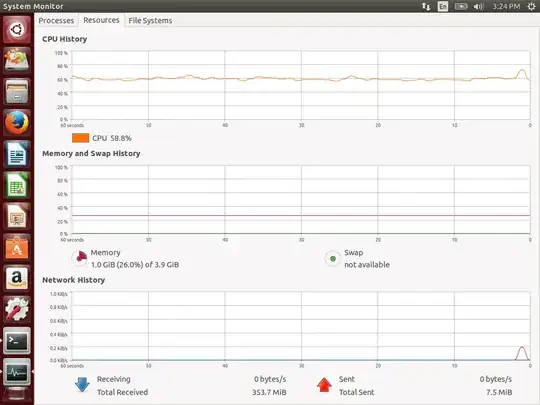The width and height of the screenshot is (540, 405).
Task: Open Ubuntu Software Center dock icon
Action: point(17,247)
